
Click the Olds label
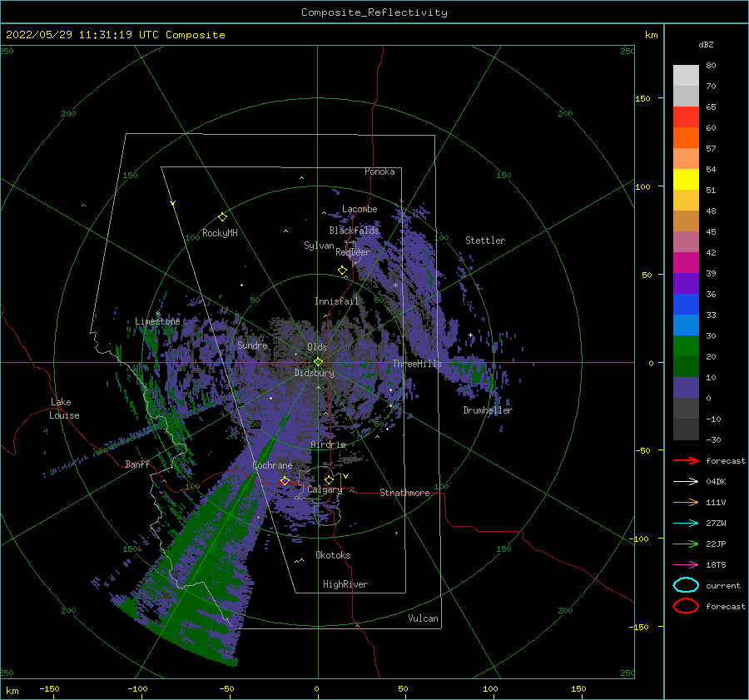click(x=317, y=347)
